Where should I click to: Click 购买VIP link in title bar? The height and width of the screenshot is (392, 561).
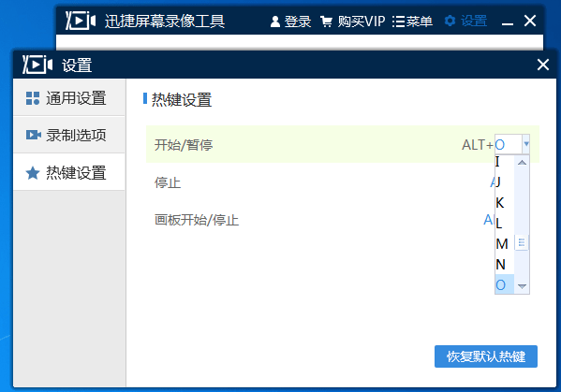[x=362, y=22]
